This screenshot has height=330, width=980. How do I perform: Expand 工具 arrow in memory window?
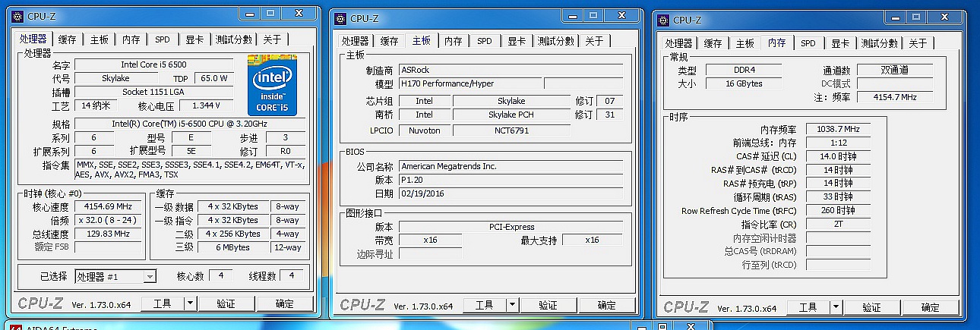point(836,307)
